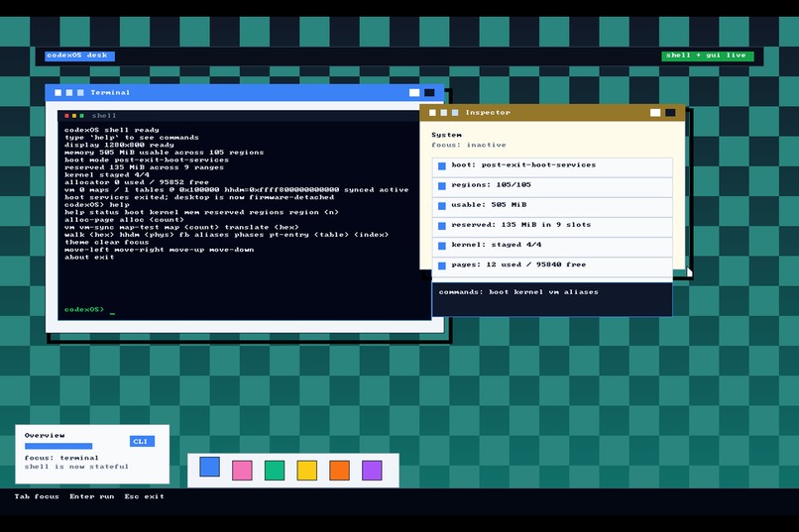The height and width of the screenshot is (532, 799).
Task: Click the red dot in the shell header
Action: pyautogui.click(x=66, y=116)
